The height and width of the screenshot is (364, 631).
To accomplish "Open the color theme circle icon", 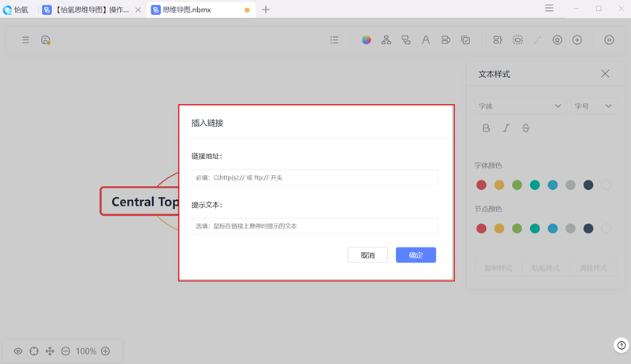I will tap(366, 39).
